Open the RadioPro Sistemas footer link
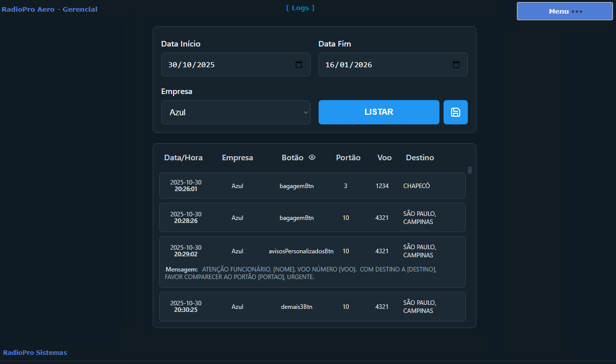 (35, 352)
